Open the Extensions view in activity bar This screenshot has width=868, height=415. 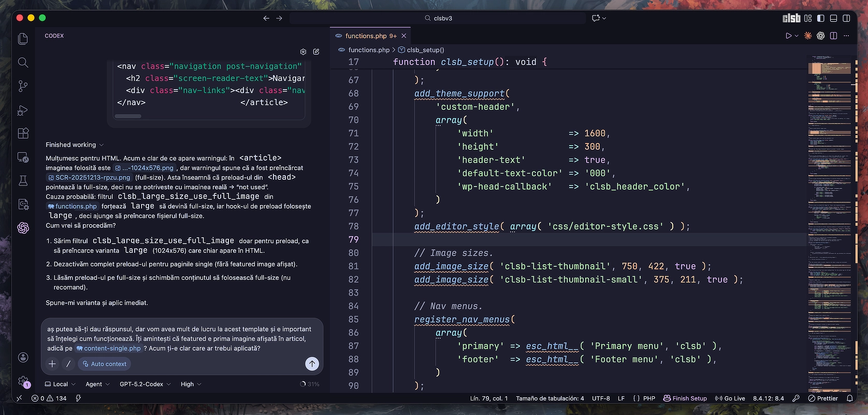(x=23, y=134)
